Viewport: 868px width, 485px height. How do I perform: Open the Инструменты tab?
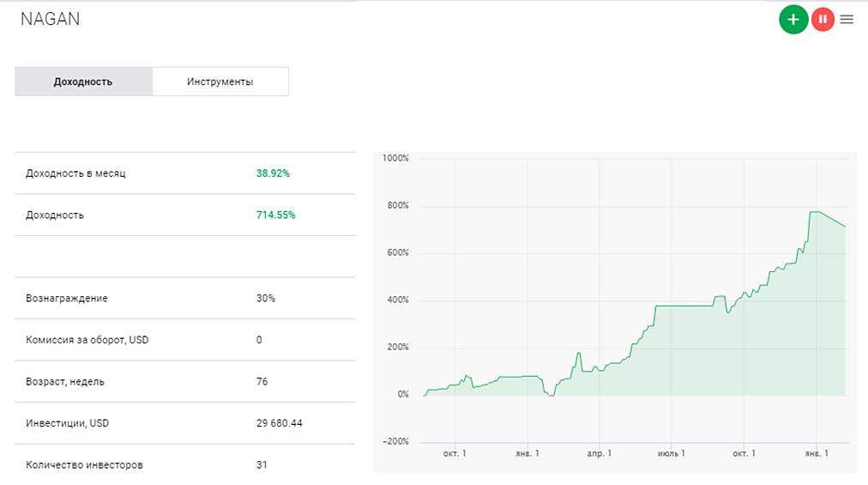coord(220,82)
